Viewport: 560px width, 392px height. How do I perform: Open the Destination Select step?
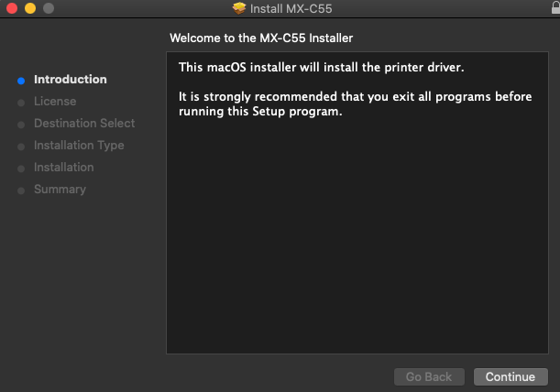84,124
